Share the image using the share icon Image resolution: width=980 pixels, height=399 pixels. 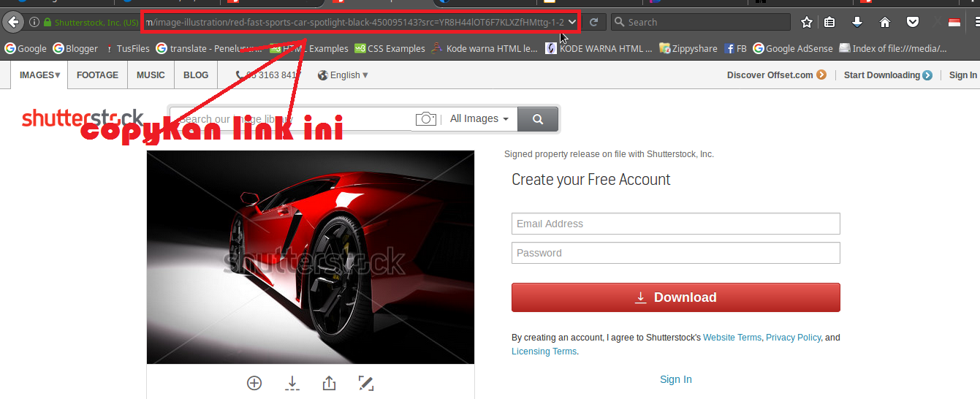click(x=329, y=383)
